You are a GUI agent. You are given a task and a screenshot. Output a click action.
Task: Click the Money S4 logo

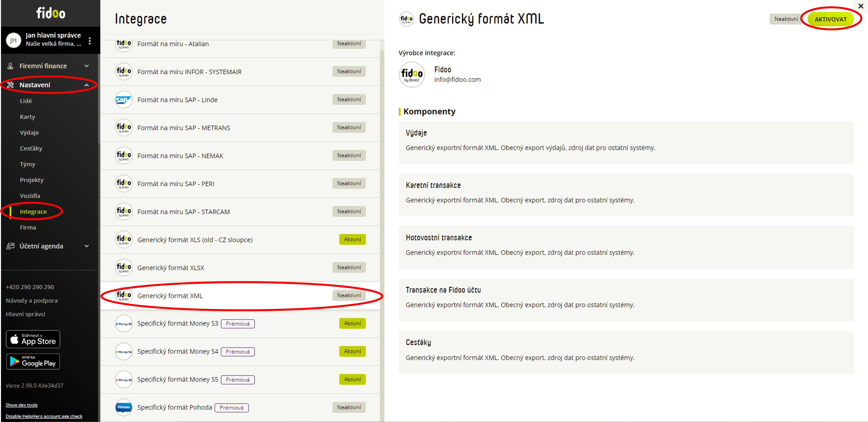click(x=124, y=352)
